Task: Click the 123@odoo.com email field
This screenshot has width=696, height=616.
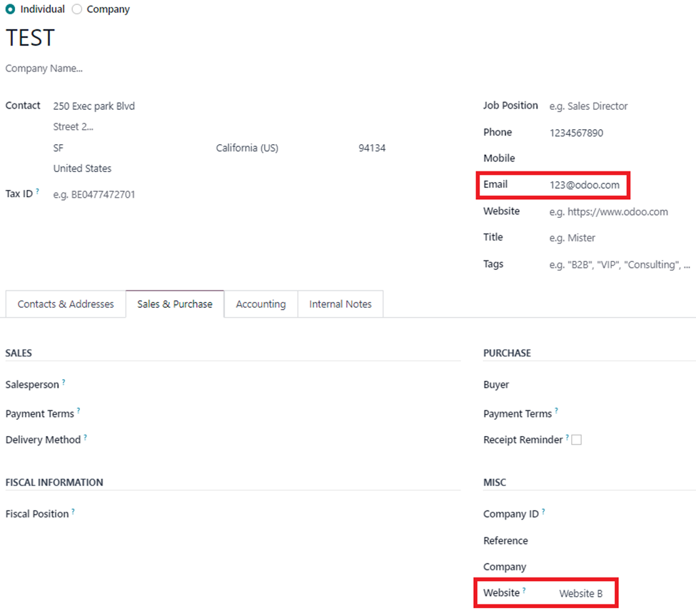Action: click(585, 185)
